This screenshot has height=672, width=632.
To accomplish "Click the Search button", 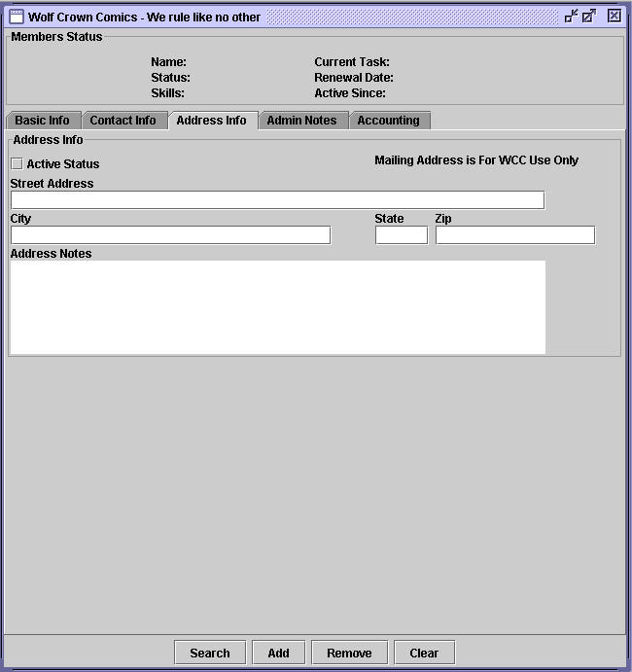I will pos(210,653).
